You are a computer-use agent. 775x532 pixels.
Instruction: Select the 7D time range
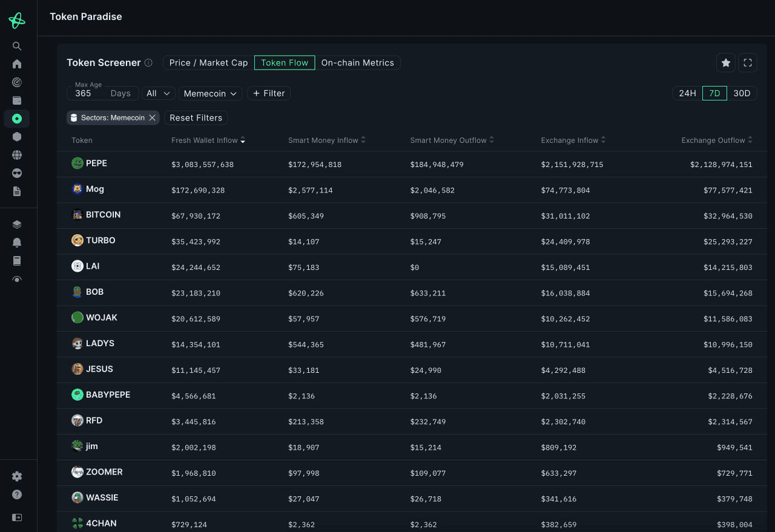714,93
